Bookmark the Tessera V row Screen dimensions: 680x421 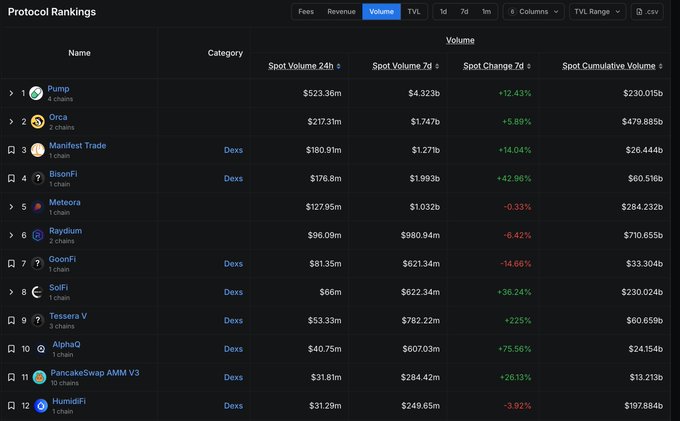pyautogui.click(x=11, y=320)
